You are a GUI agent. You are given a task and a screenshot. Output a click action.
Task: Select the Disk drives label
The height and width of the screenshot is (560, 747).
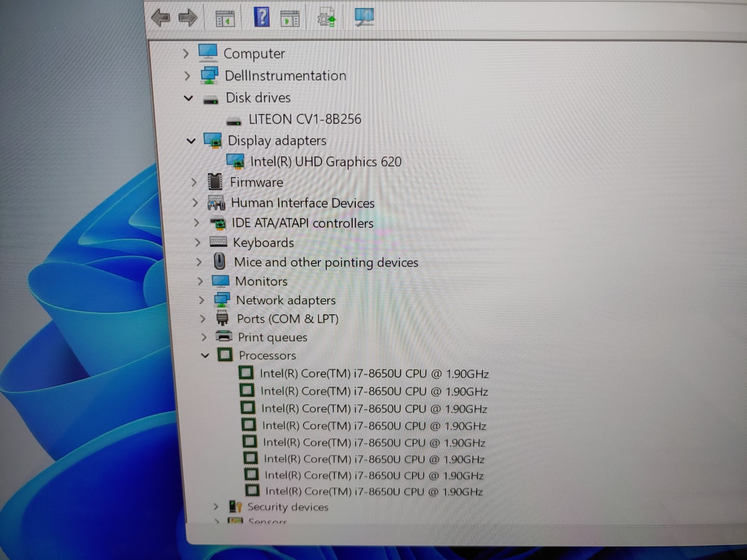point(258,97)
